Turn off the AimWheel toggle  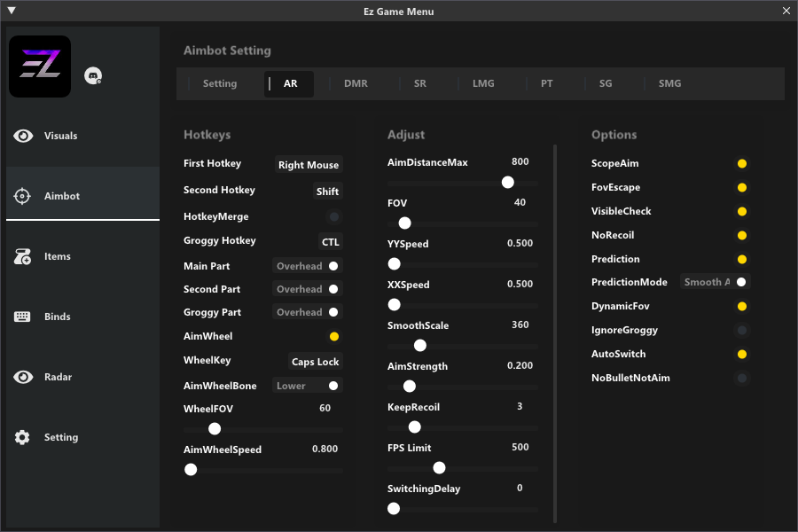click(334, 337)
